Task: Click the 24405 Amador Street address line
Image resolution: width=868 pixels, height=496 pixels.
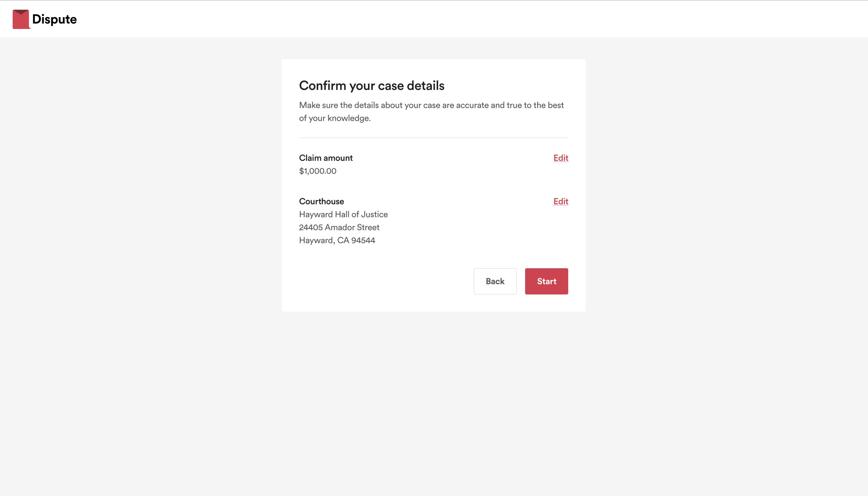Action: point(339,227)
